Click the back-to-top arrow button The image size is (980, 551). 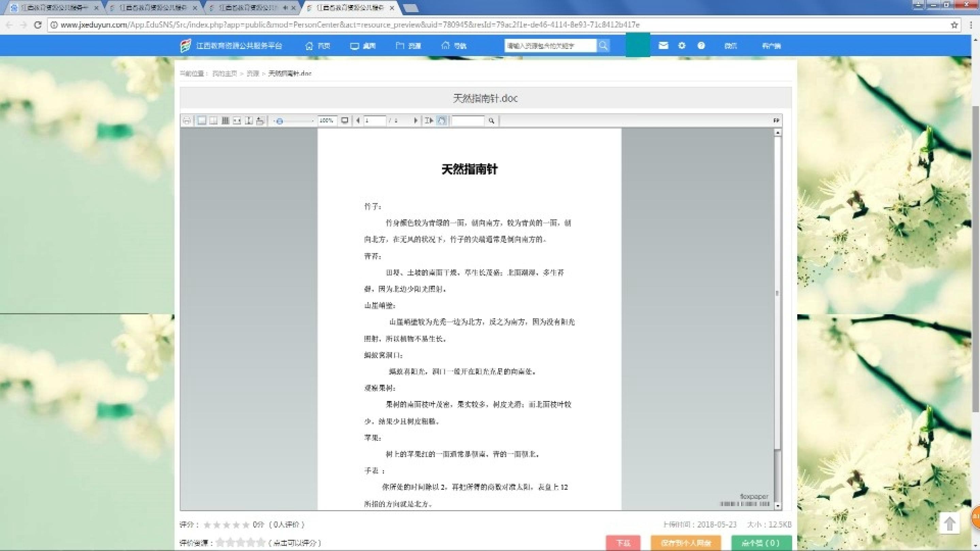[x=950, y=524]
